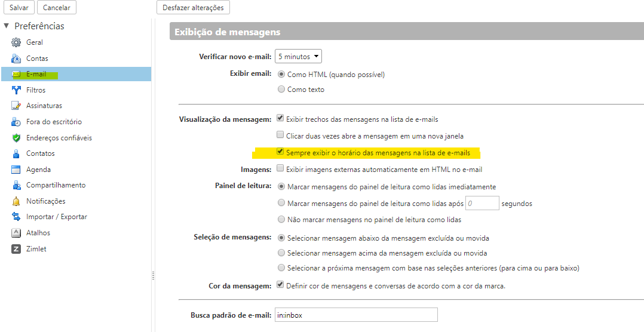644x332 pixels.
Task: Open the Compartilhamento preferences section
Action: 56,185
